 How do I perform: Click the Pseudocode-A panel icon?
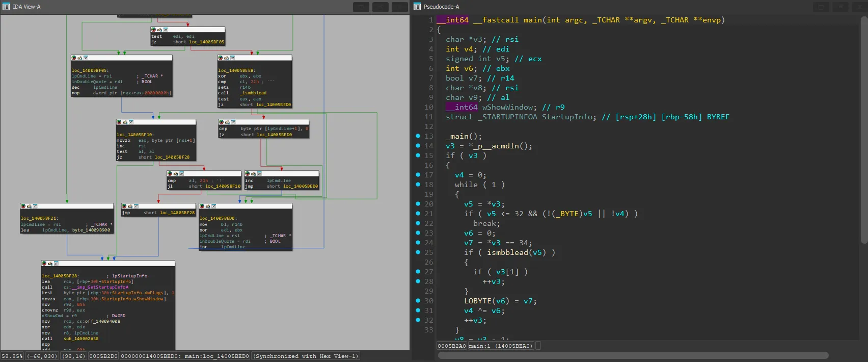[417, 7]
